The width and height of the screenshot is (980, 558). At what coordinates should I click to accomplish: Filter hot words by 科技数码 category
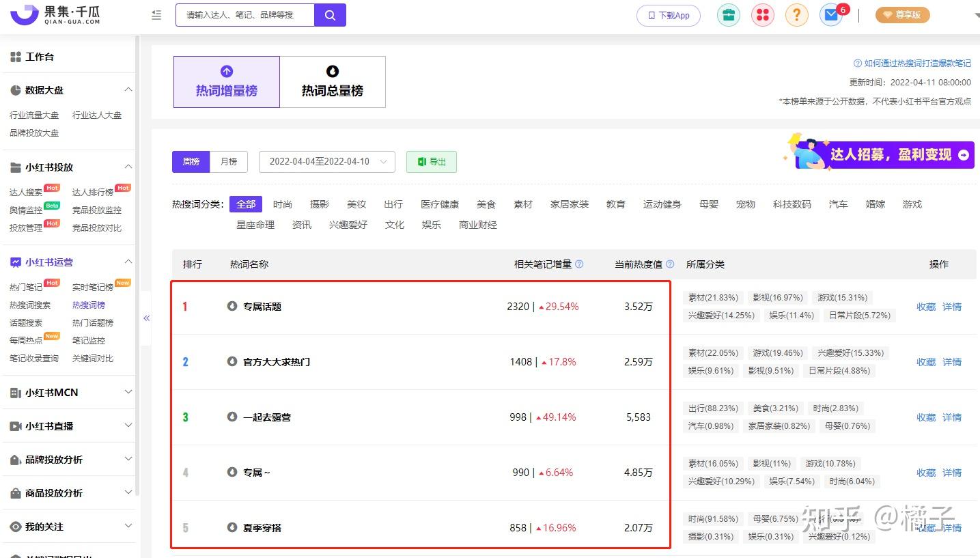(792, 204)
